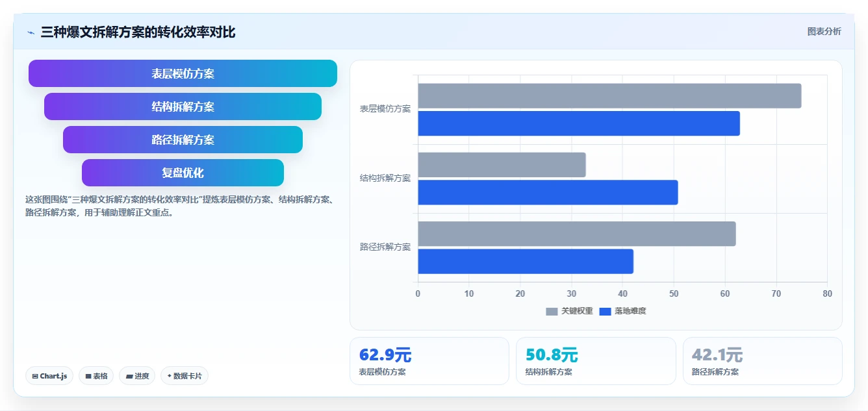Select the 结构拆解方案 funnel stage

(x=183, y=106)
